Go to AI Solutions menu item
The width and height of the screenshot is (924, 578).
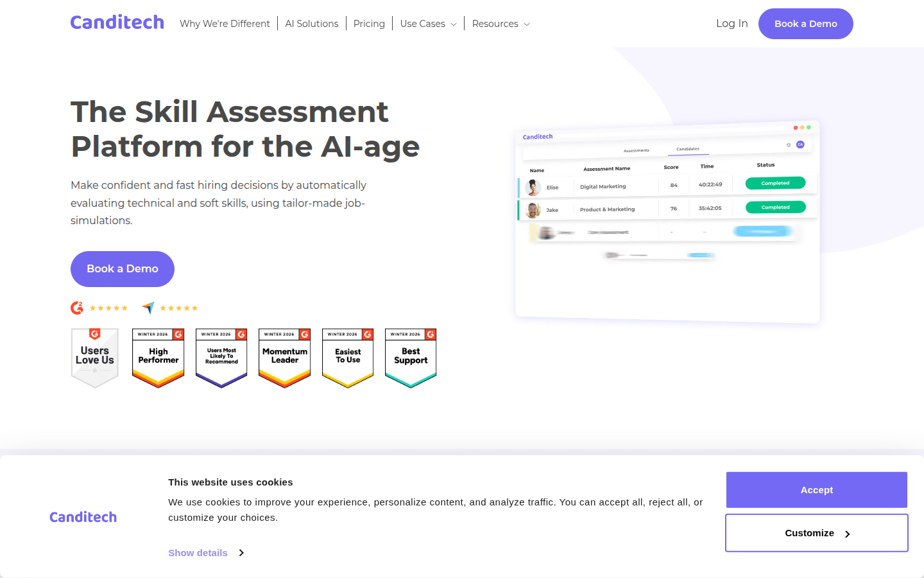(311, 24)
